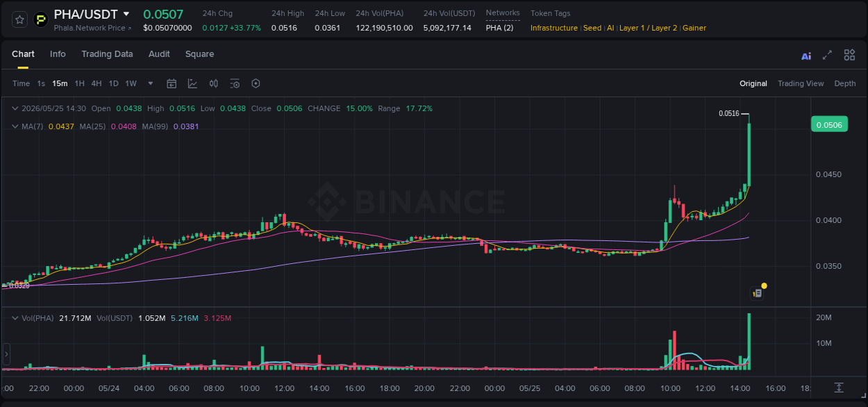
Task: Click the last price 0.0507
Action: [163, 14]
